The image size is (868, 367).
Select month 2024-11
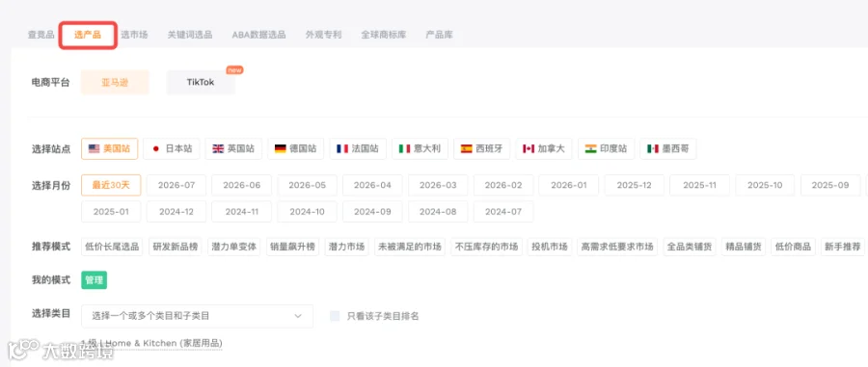pos(242,212)
